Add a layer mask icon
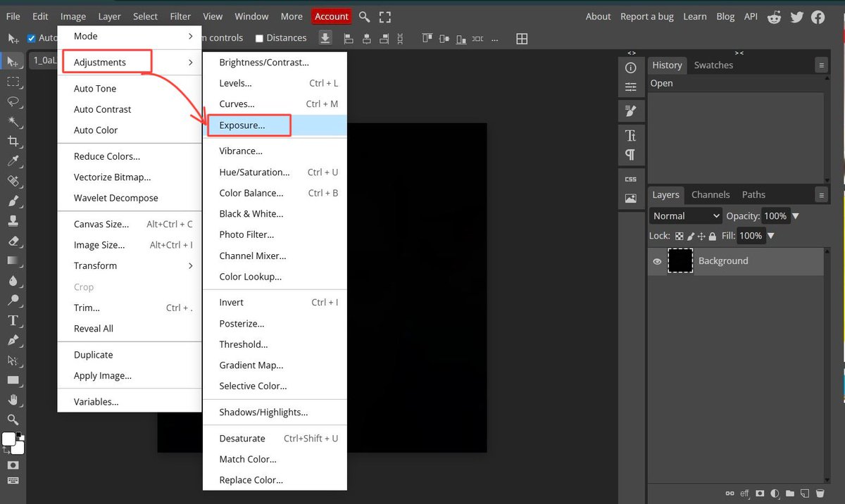This screenshot has height=504, width=845. tap(760, 493)
